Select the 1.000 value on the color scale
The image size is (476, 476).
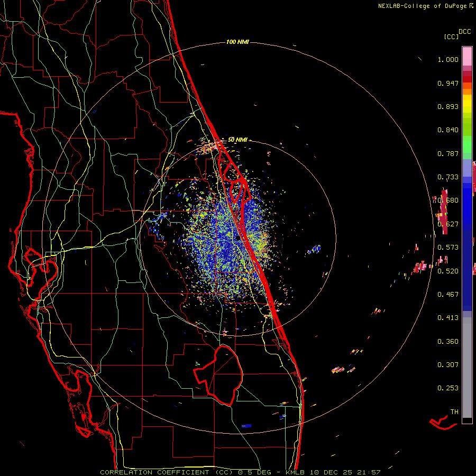(x=448, y=59)
